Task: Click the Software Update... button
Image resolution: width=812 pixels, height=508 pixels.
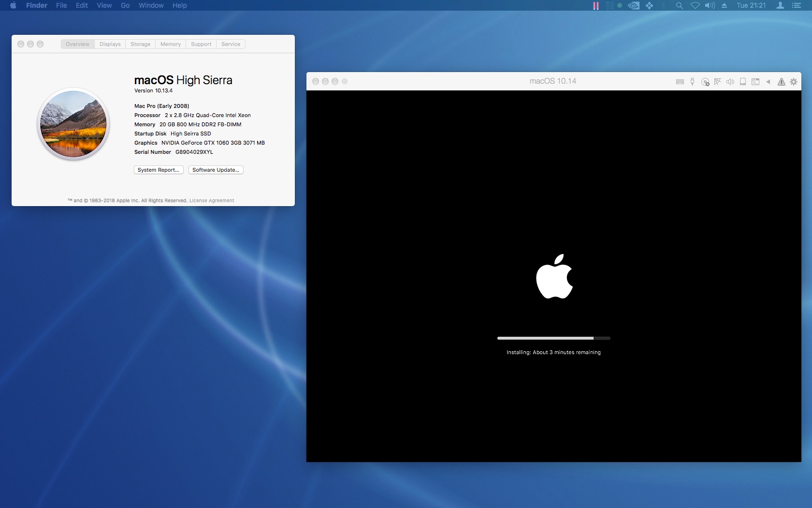Action: [x=216, y=170]
